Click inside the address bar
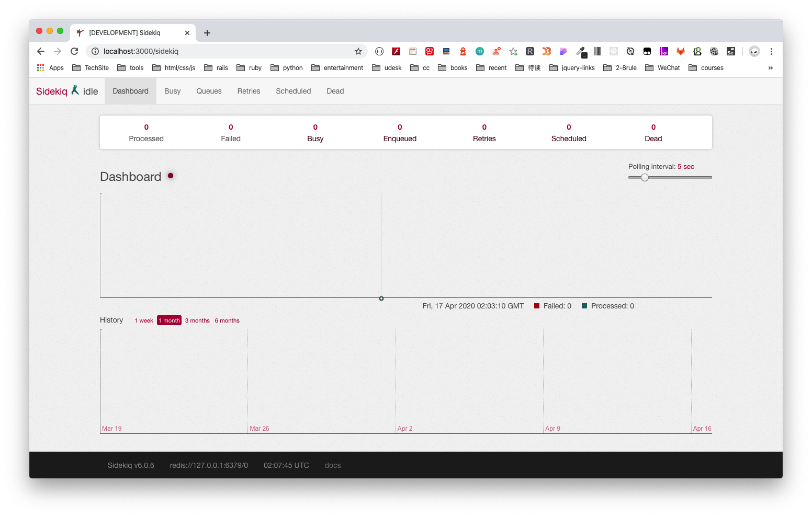Viewport: 812px width, 517px height. click(209, 51)
